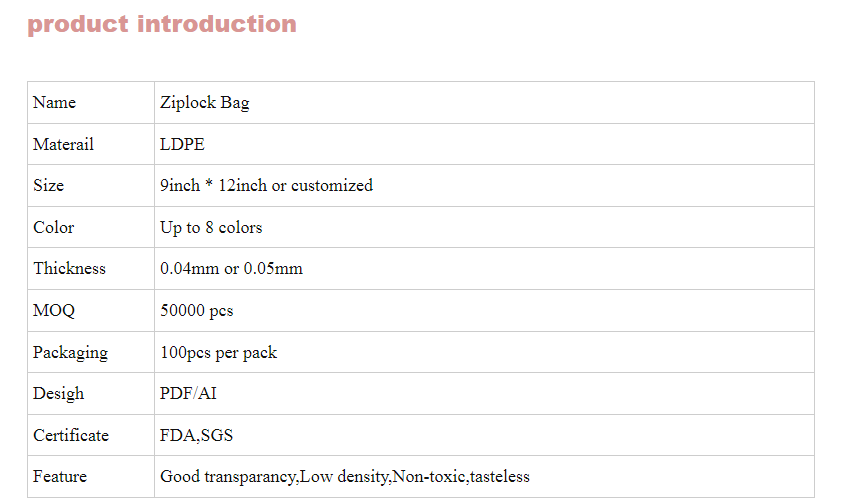Image resolution: width=854 pixels, height=503 pixels.
Task: Click the 'Ziplock Bag' value cell
Action: (x=484, y=102)
